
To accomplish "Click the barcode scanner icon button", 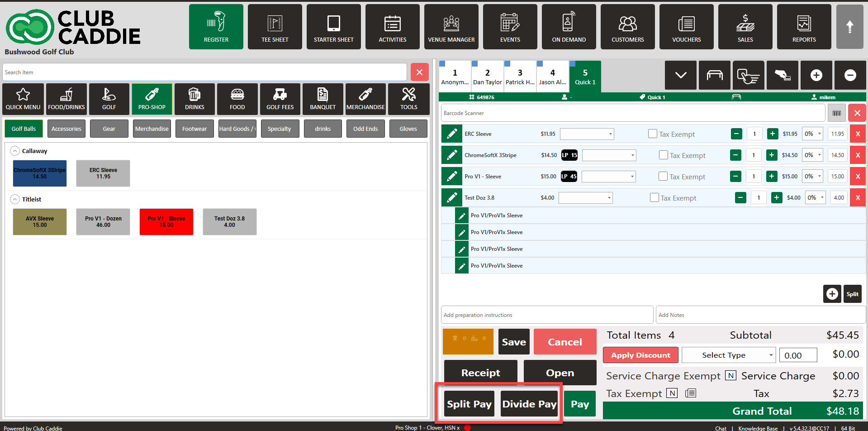I will point(836,113).
